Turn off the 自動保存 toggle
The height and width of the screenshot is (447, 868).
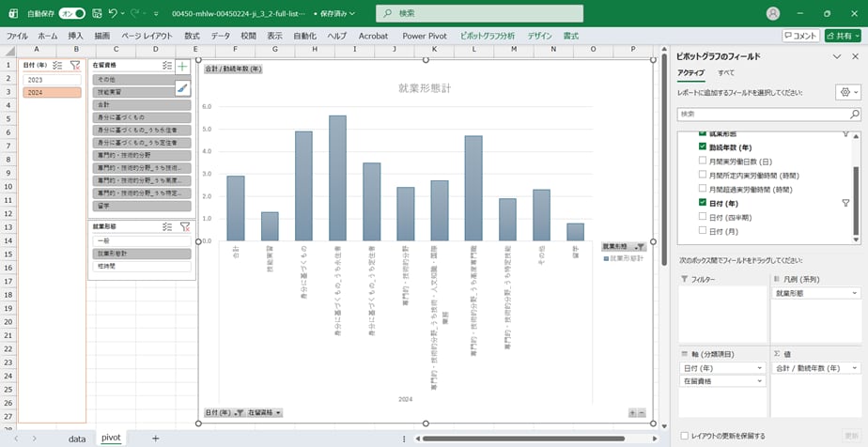tap(71, 14)
